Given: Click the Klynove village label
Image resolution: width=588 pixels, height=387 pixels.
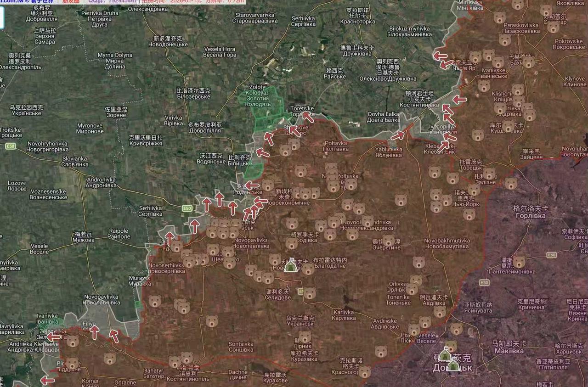Looking at the screenshot, I should (x=575, y=82).
